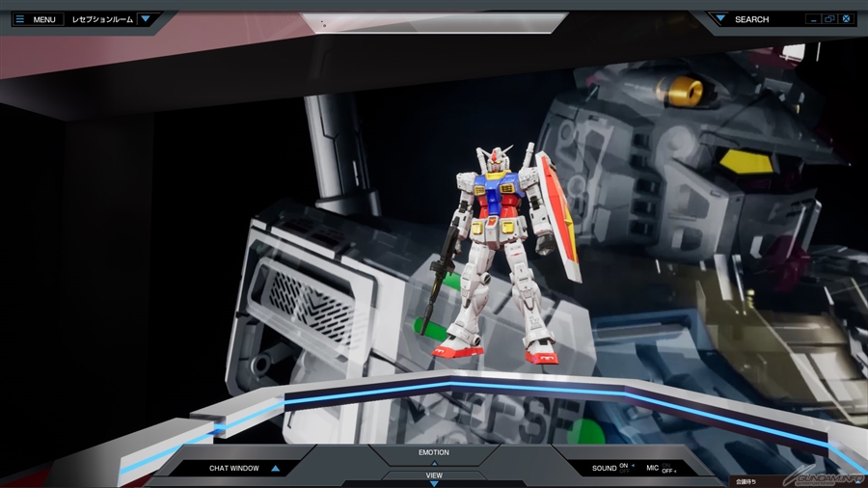This screenshot has width=868, height=488.
Task: Click the down arrow beneath VIEW
Action: point(434,483)
